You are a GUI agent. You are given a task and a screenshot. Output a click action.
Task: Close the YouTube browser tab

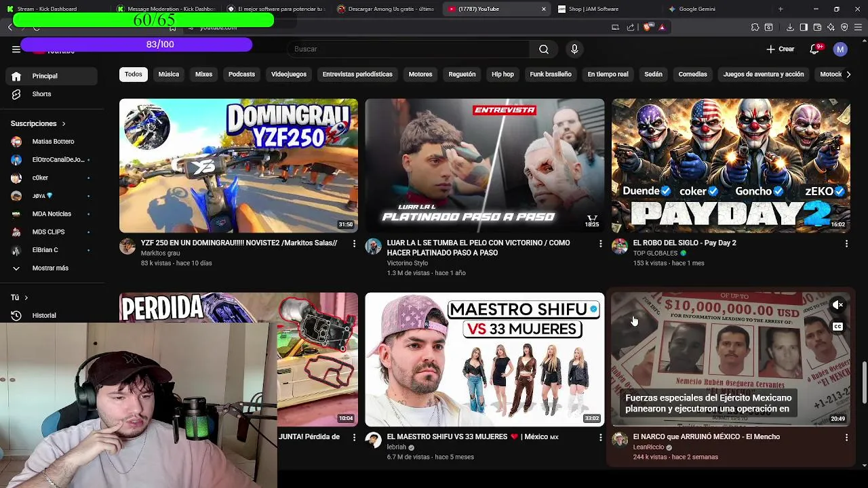pos(543,9)
